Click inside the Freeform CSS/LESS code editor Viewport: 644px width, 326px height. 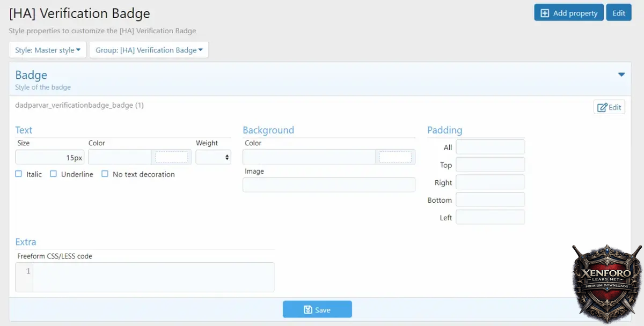(x=153, y=277)
